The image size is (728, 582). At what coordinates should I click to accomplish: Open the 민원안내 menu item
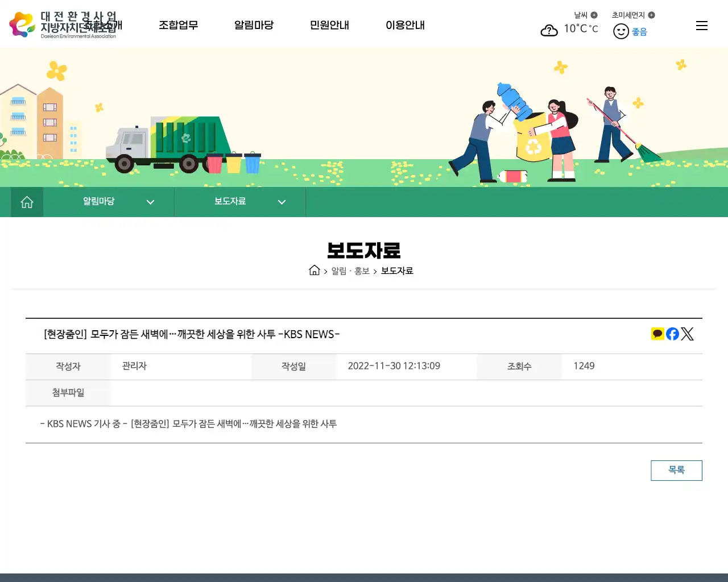click(x=329, y=25)
